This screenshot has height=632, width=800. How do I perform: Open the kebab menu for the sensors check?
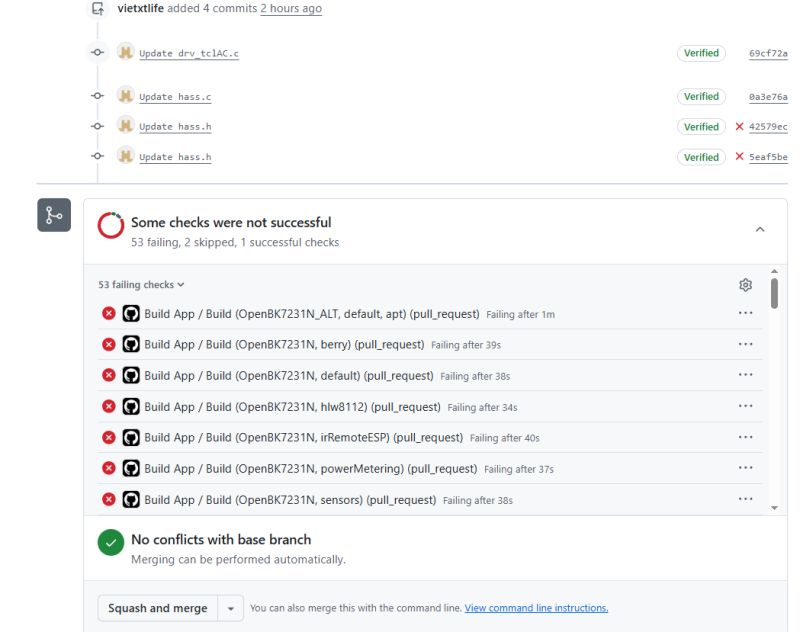click(745, 499)
